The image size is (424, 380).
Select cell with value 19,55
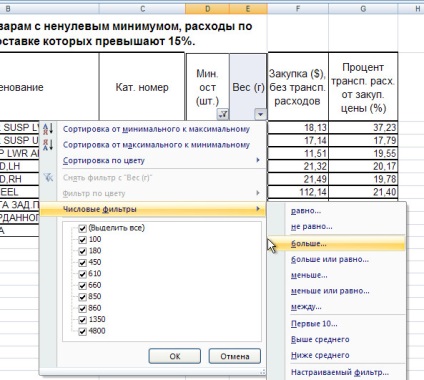363,153
